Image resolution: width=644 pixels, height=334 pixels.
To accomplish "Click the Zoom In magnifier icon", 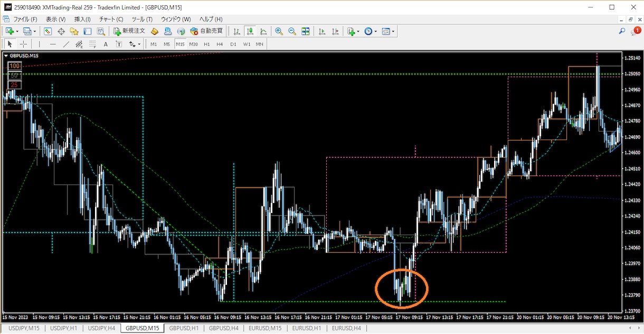I will (279, 31).
